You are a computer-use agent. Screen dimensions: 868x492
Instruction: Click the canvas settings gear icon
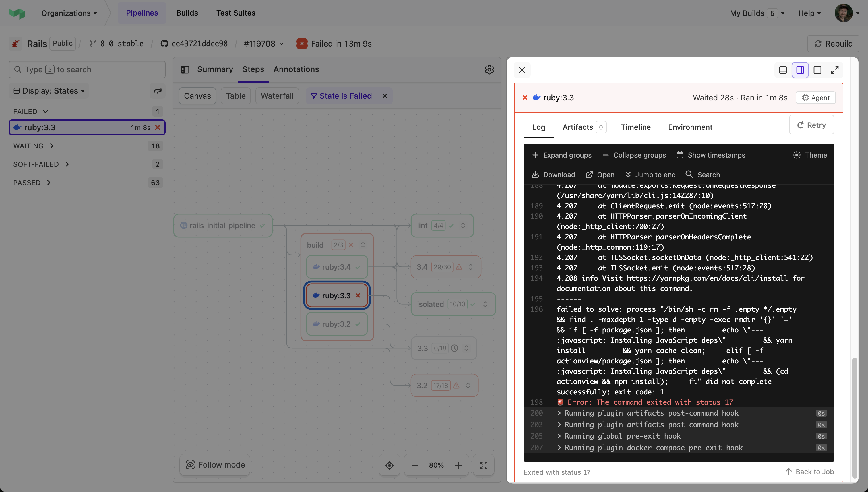pyautogui.click(x=489, y=70)
